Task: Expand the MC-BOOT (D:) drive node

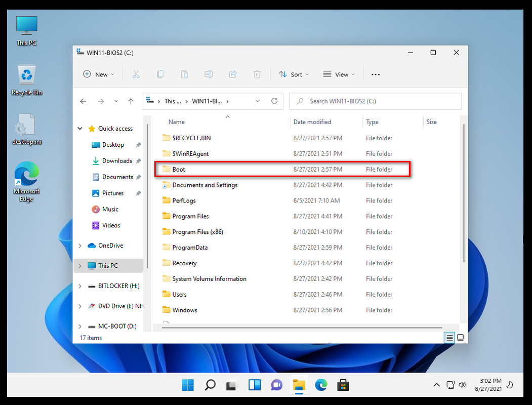Action: pyautogui.click(x=80, y=327)
